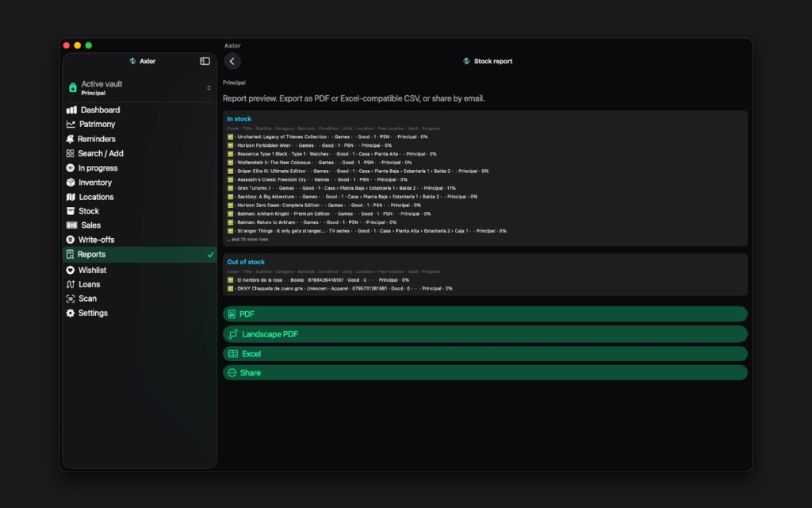Image resolution: width=812 pixels, height=508 pixels.
Task: Select Inventory in the sidebar
Action: 140,183
